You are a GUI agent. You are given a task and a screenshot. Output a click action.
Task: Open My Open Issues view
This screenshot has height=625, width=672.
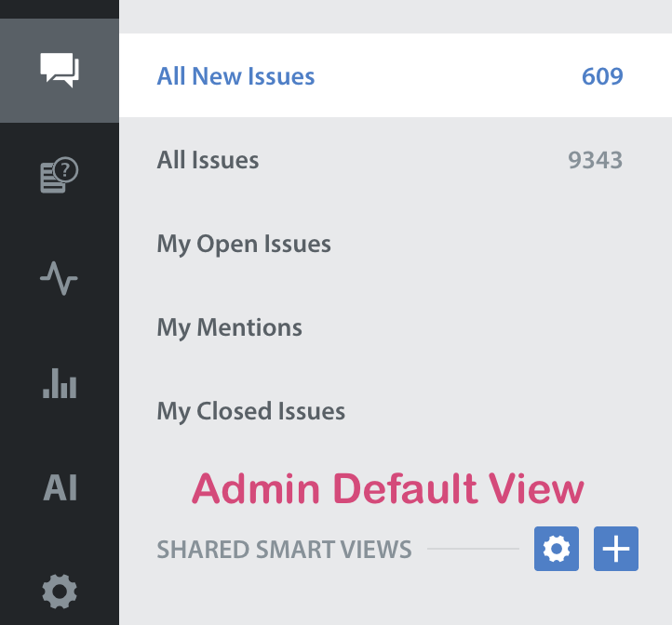click(244, 244)
